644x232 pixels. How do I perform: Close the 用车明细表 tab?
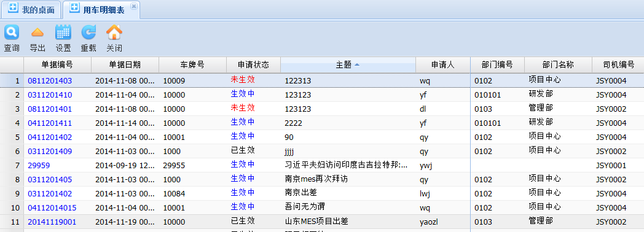(133, 6)
